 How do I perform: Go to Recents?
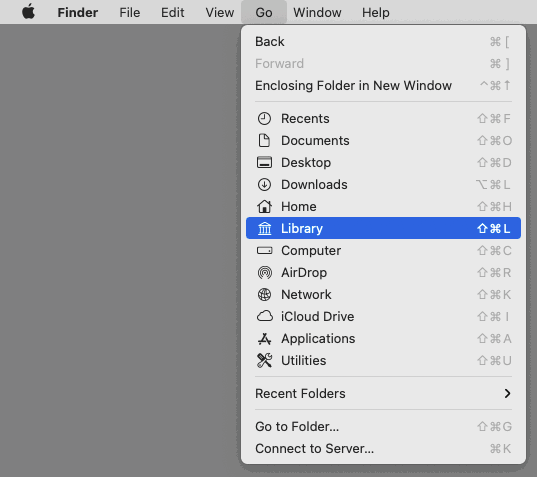[383, 119]
